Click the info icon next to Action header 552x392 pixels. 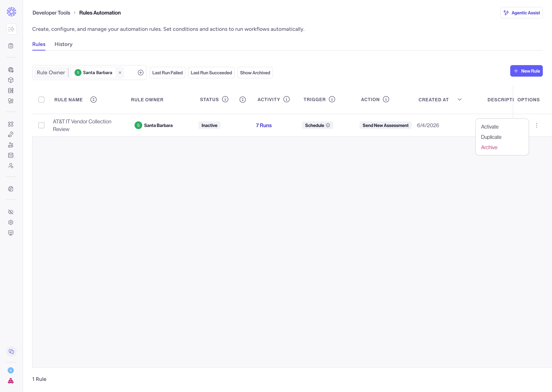[386, 99]
